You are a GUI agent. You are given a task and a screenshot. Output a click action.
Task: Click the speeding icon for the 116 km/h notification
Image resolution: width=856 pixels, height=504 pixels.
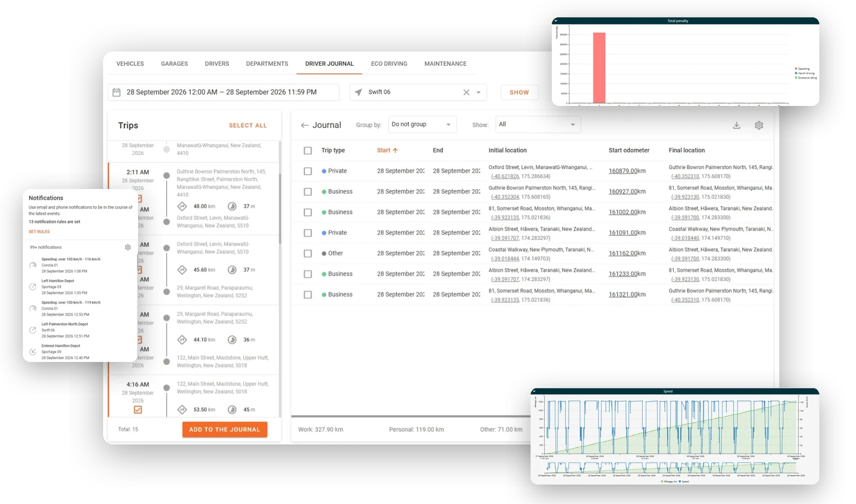[33, 265]
